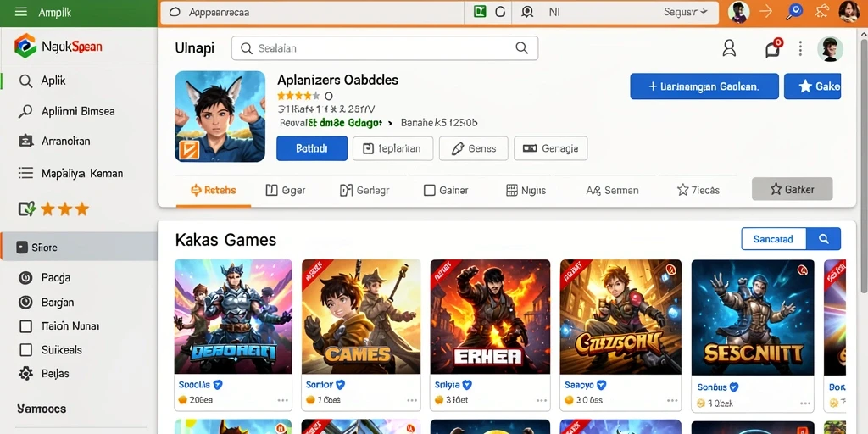The height and width of the screenshot is (434, 868).
Task: Tick the Tlaion Nunai checkbox
Action: click(x=25, y=326)
